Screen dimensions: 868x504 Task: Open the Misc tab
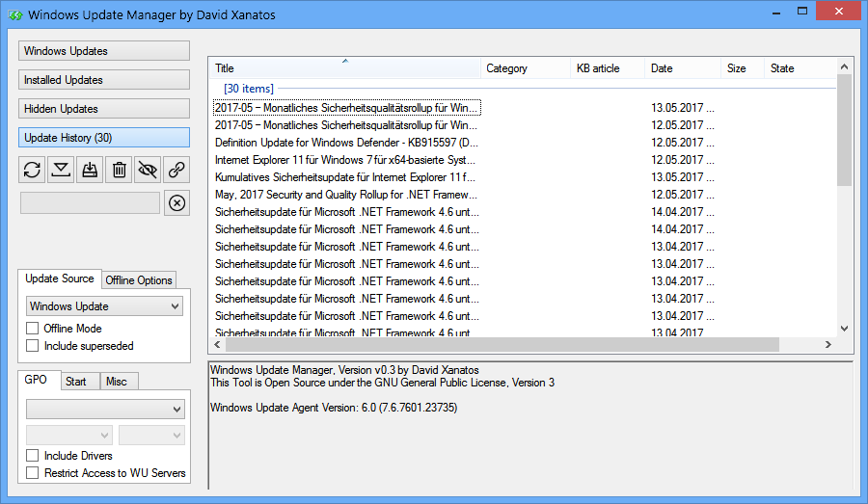coord(117,382)
